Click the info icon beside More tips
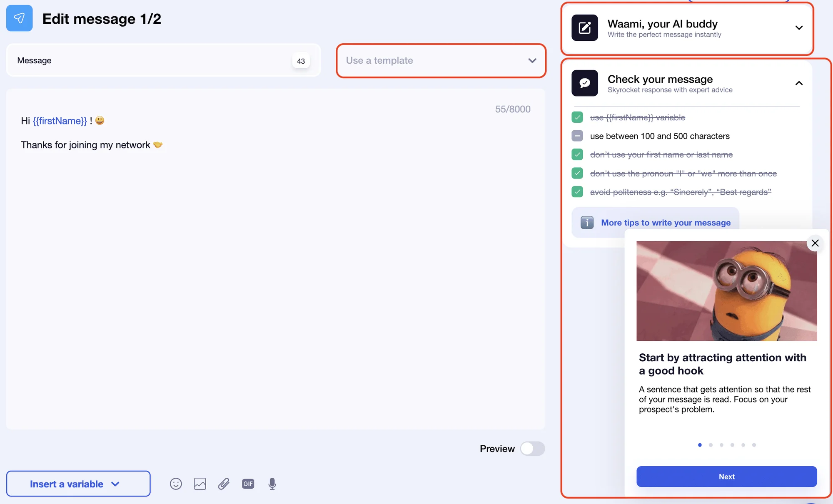This screenshot has height=504, width=833. tap(587, 223)
